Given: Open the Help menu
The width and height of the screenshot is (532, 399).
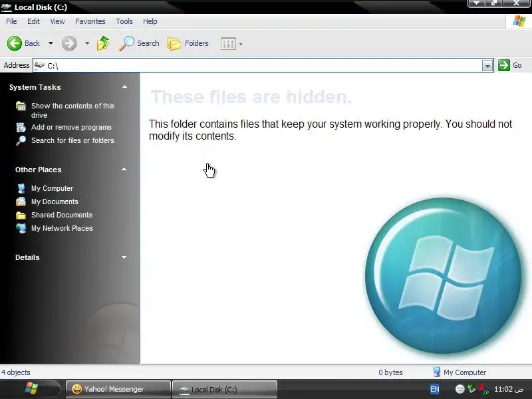Looking at the screenshot, I should 150,21.
